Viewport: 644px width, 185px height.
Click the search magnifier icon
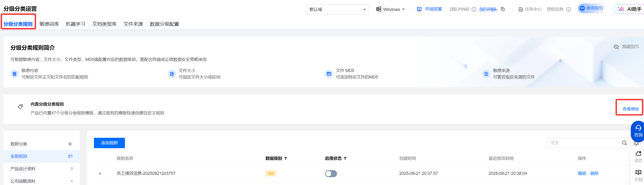tap(625, 143)
